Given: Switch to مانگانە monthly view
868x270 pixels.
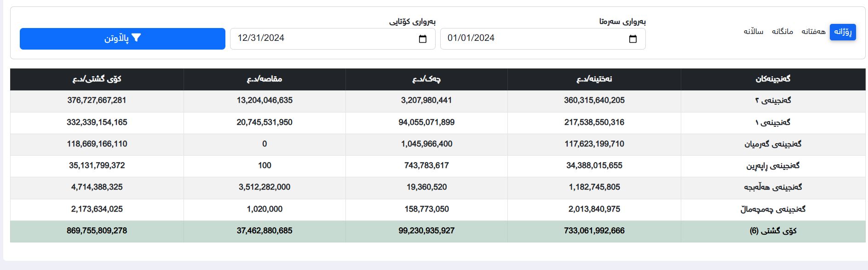Looking at the screenshot, I should click(x=782, y=32).
